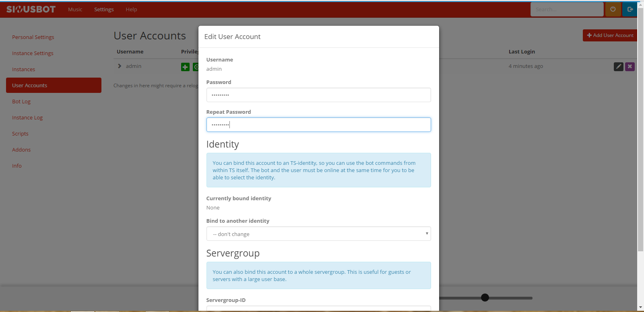Click the purple delete icon for admin
This screenshot has height=312, width=644.
(630, 67)
